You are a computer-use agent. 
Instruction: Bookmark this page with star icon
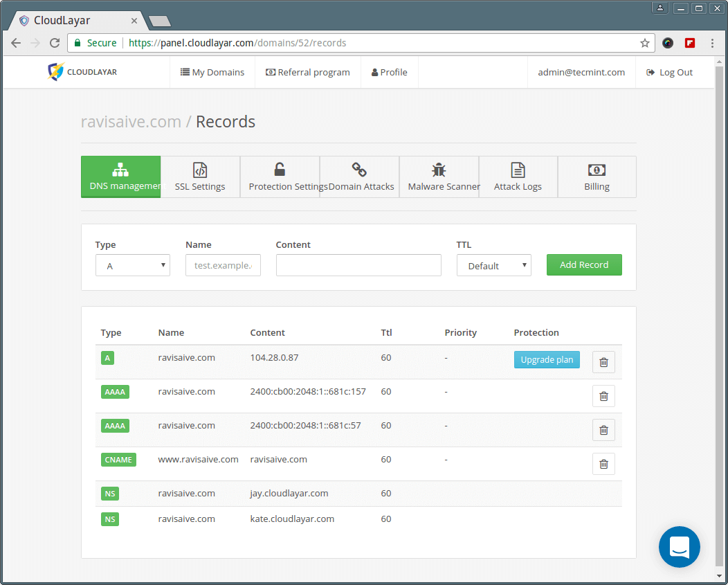tap(644, 43)
